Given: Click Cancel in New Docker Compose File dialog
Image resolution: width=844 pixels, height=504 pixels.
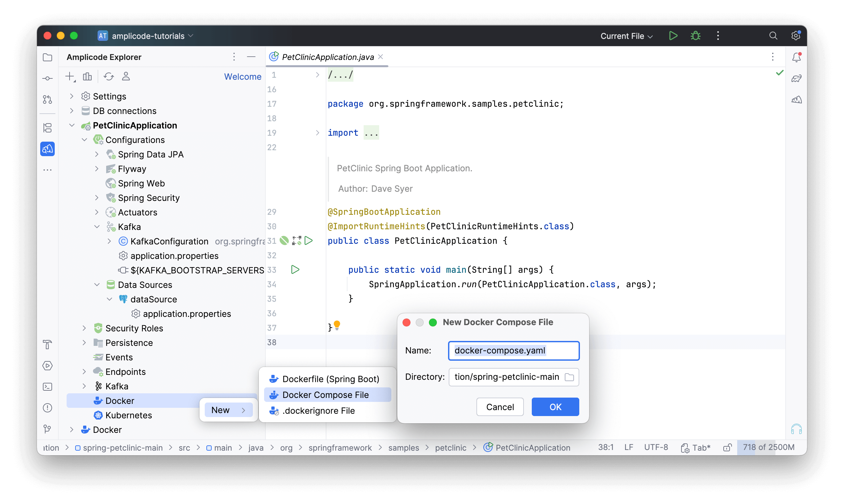Looking at the screenshot, I should click(500, 407).
